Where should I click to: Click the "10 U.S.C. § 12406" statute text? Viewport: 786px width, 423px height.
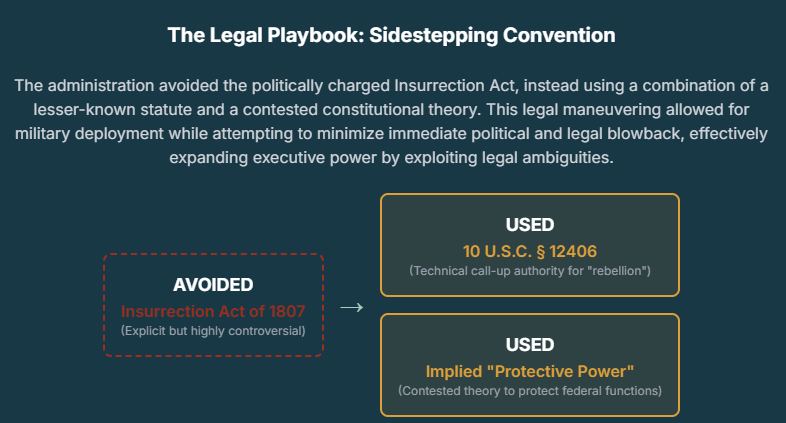[x=530, y=250]
